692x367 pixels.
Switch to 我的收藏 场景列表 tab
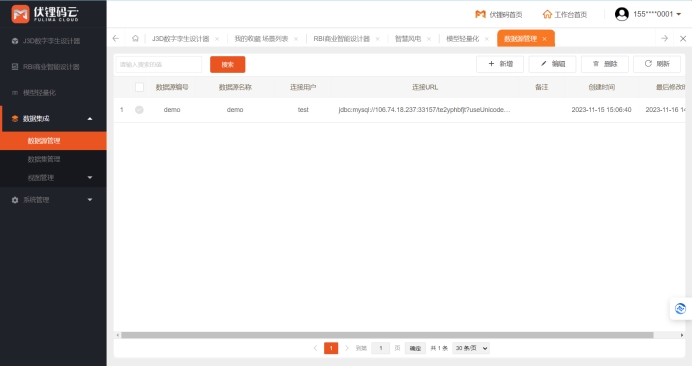pos(261,39)
